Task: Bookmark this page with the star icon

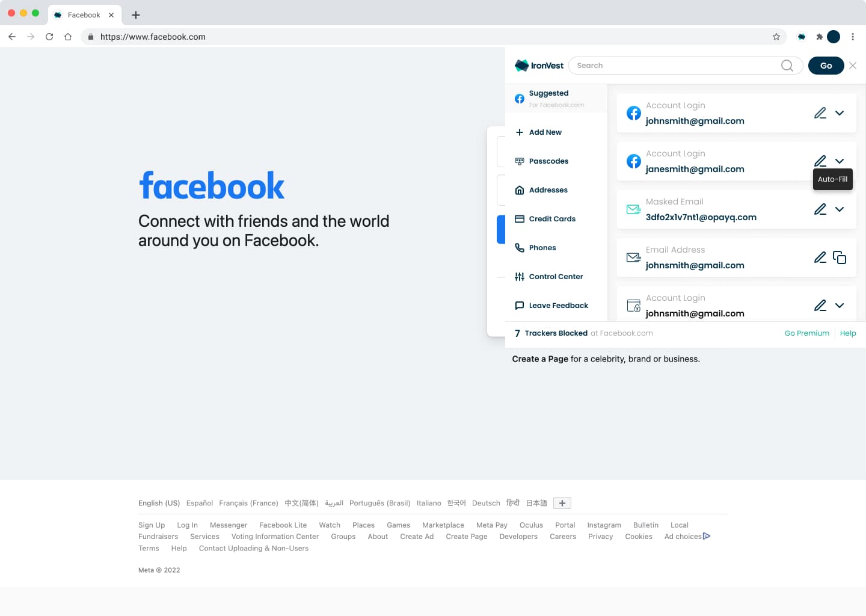Action: coord(776,37)
